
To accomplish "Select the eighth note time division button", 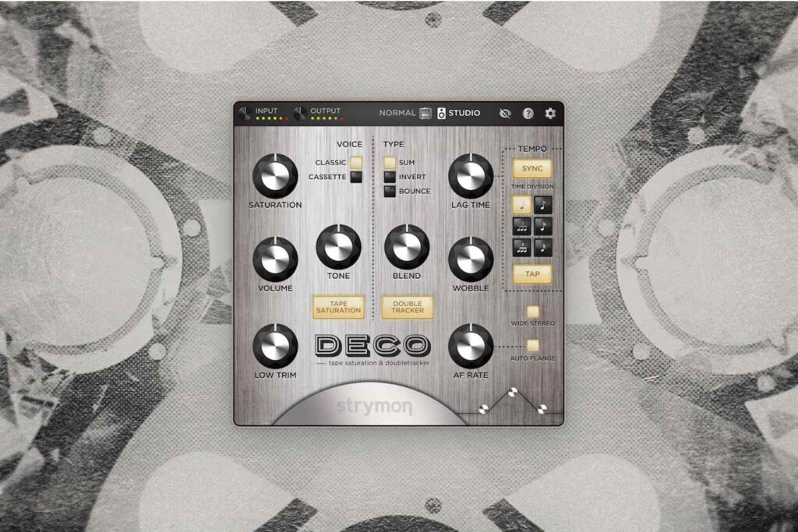I will coord(542,205).
